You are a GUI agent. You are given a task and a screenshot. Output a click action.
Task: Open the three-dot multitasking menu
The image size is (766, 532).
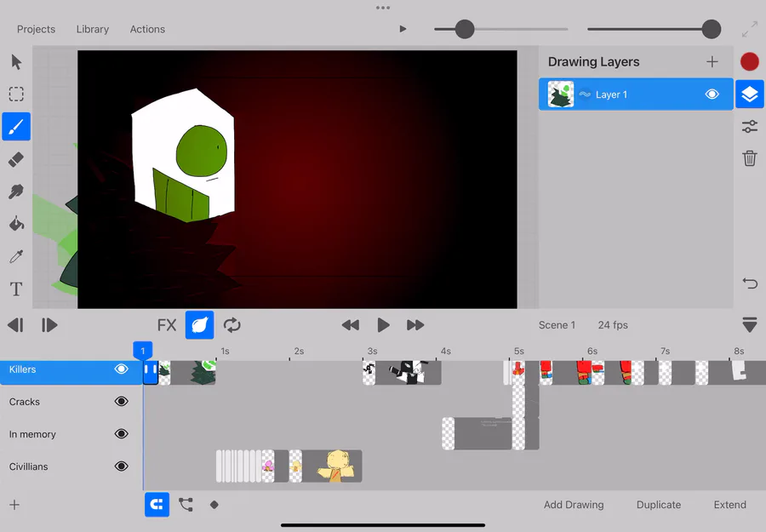[383, 8]
